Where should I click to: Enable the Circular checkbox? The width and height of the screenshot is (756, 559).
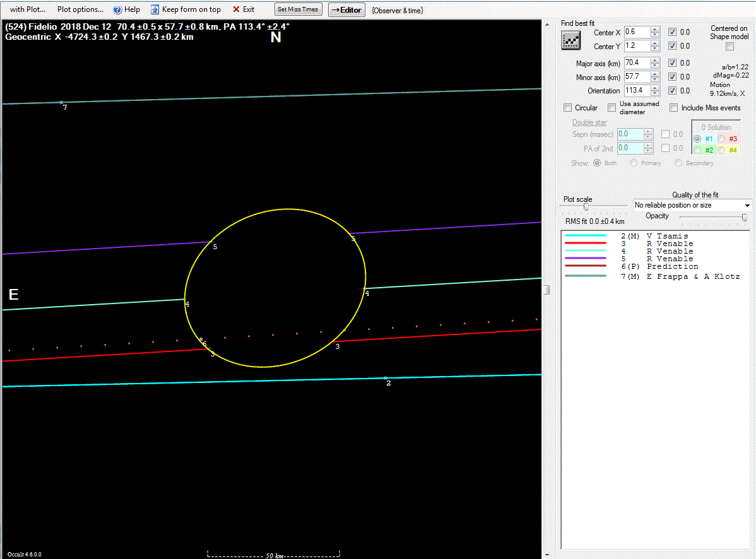click(x=568, y=107)
